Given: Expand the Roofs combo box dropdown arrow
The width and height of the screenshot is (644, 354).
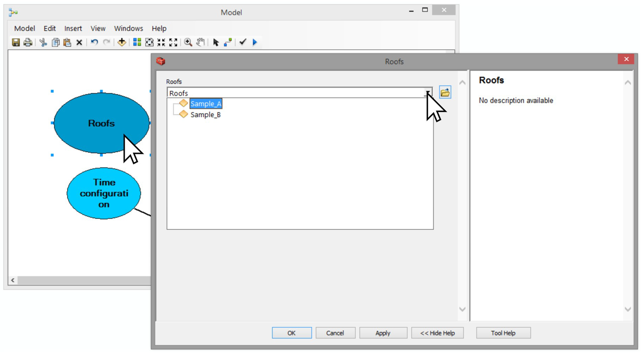Looking at the screenshot, I should 428,93.
